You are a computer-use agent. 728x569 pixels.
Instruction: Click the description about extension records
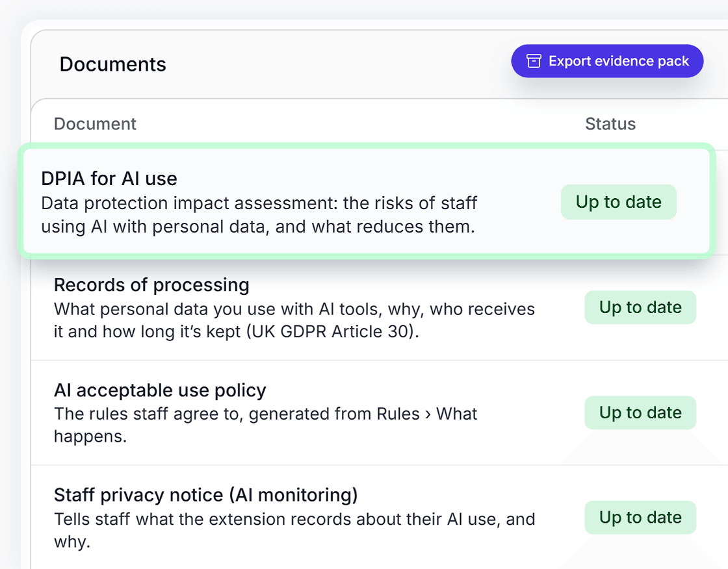(294, 530)
